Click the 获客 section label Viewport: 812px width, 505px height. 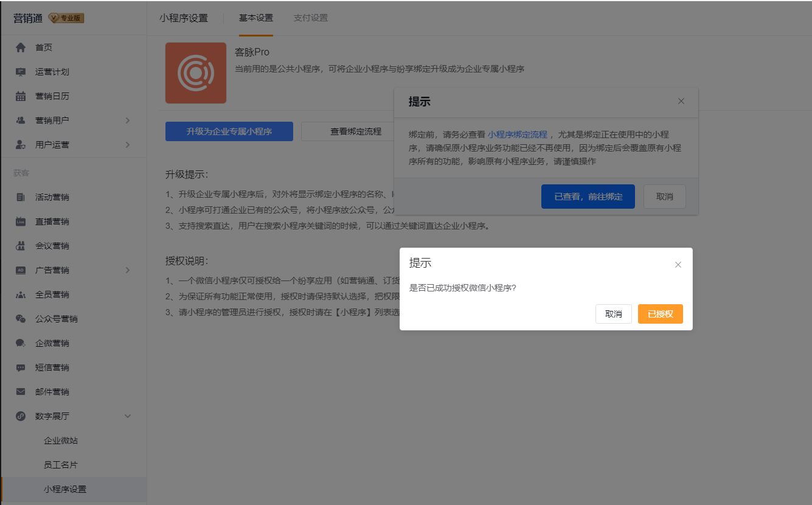(21, 173)
